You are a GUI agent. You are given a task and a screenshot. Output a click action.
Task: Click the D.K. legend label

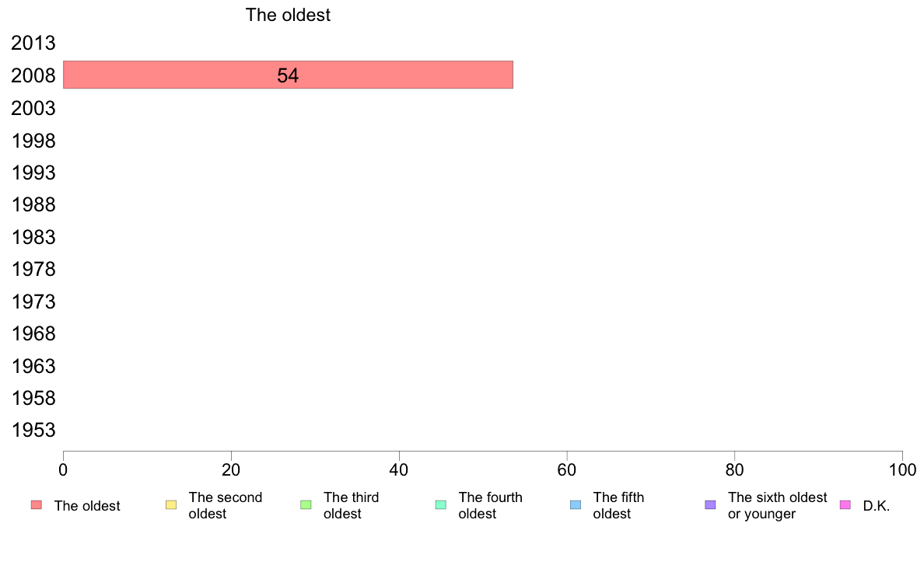tap(877, 506)
